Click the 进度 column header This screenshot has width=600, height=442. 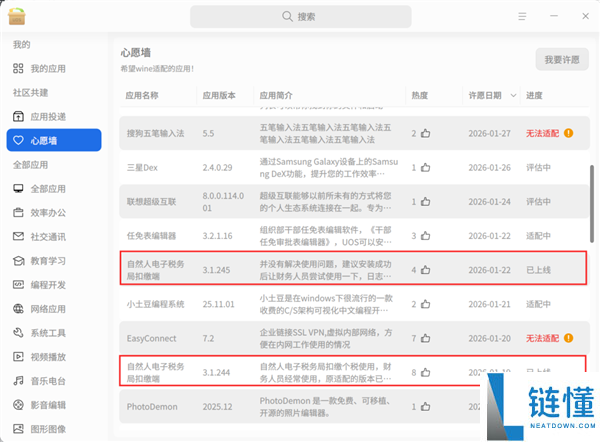[534, 95]
